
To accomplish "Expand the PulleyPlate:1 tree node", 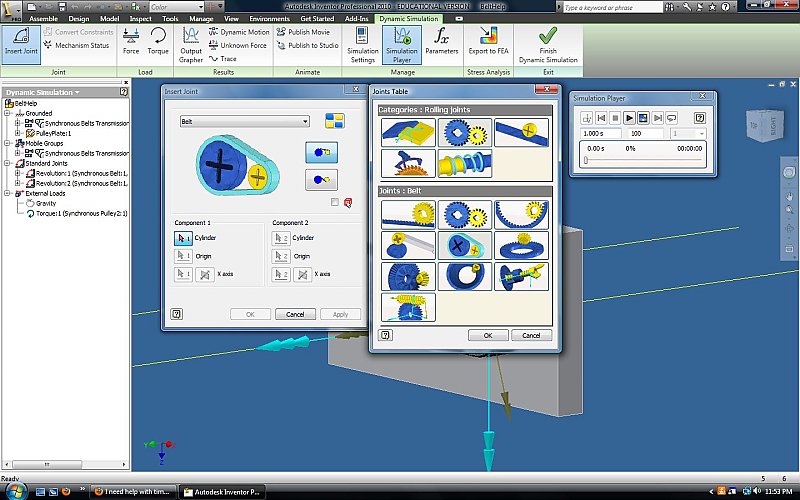I will (17, 133).
